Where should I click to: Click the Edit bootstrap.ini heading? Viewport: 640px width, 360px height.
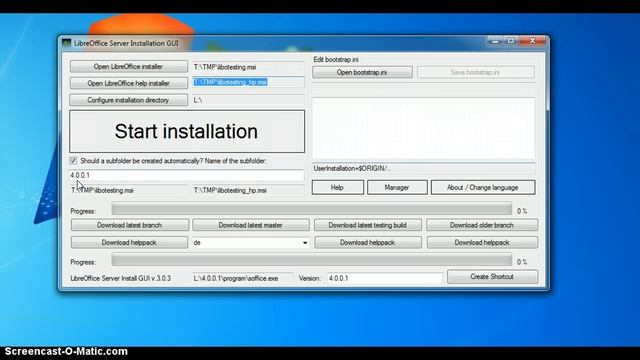pos(336,60)
